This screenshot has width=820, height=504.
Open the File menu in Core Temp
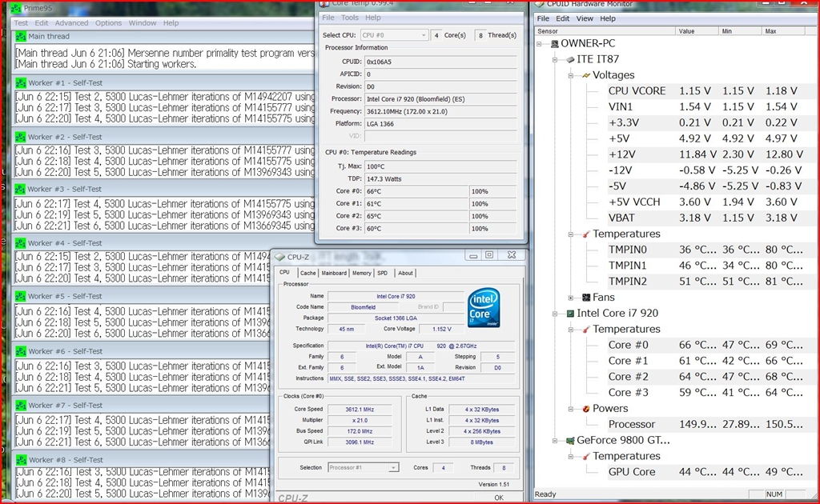[x=328, y=18]
